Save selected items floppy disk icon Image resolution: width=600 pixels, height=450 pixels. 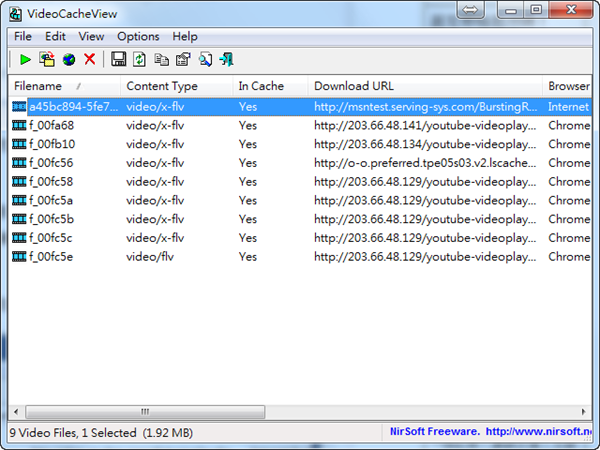pyautogui.click(x=119, y=59)
